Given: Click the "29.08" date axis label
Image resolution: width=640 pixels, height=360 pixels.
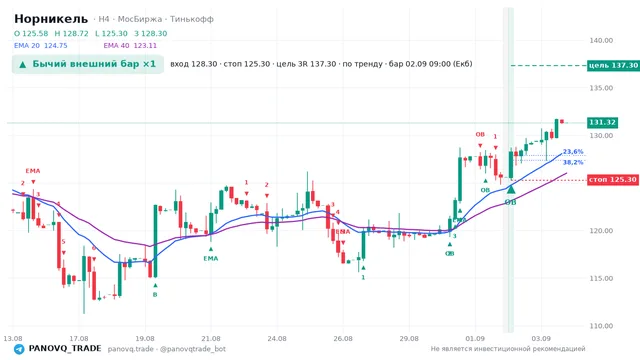Looking at the screenshot, I should pos(409,338).
